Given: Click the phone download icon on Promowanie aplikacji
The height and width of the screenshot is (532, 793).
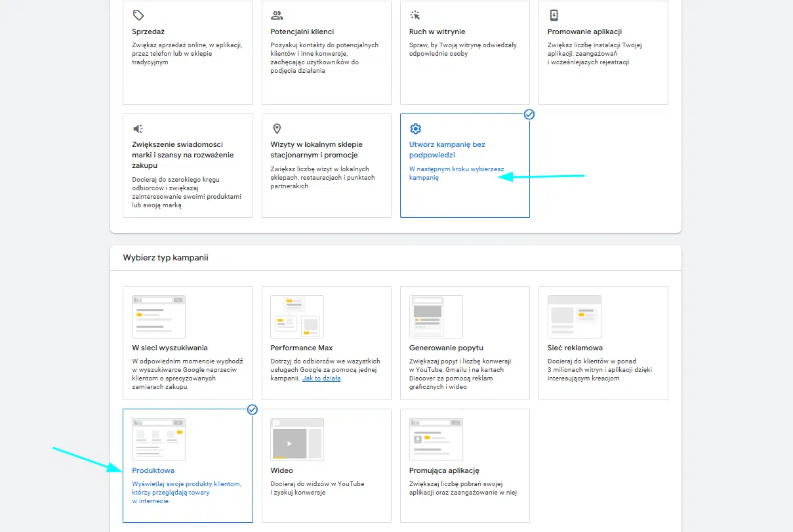Looking at the screenshot, I should coord(554,15).
